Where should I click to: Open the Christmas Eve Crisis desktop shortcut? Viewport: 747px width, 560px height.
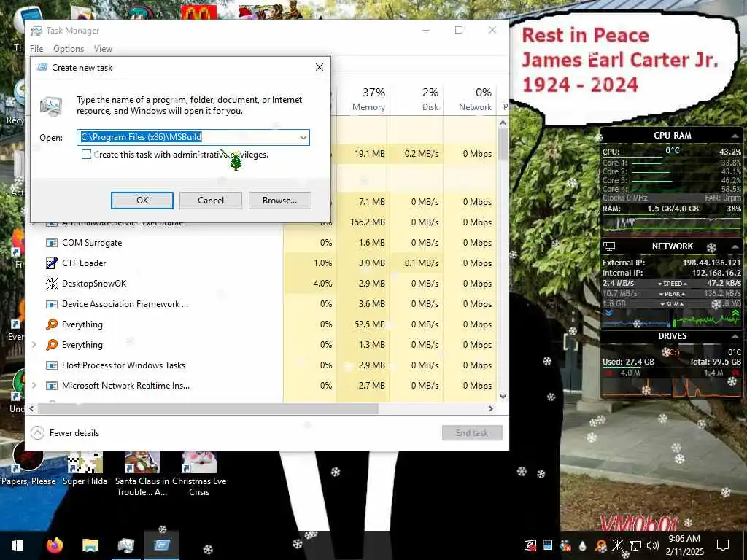point(199,473)
